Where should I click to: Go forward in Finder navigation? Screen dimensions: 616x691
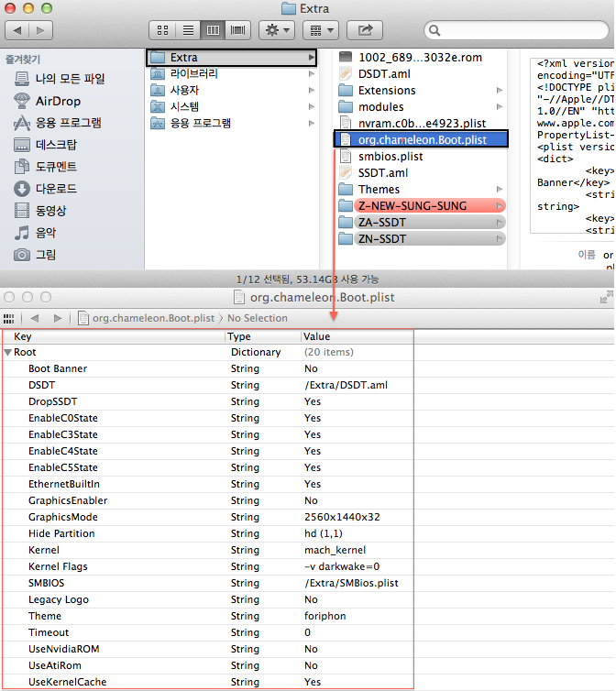[40, 30]
